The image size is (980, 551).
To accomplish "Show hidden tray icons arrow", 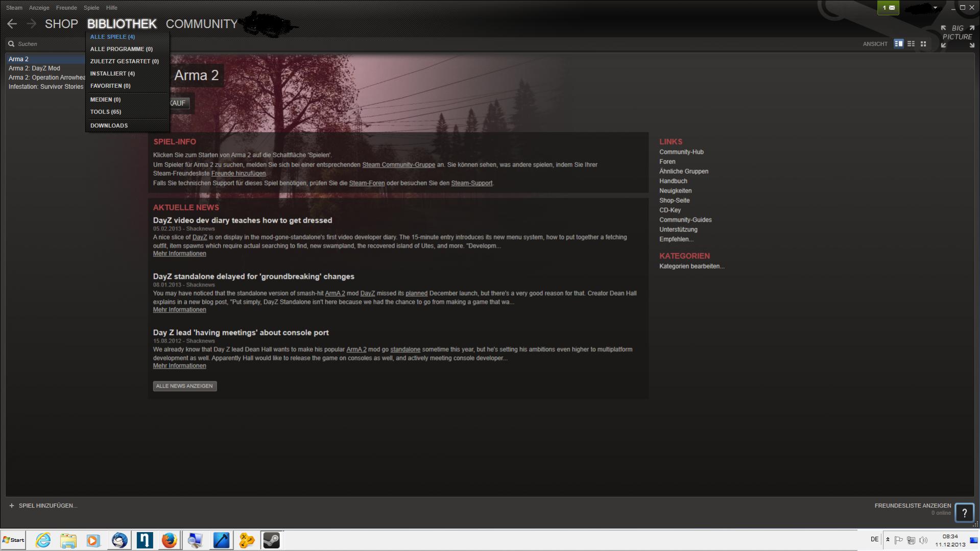I will [x=888, y=540].
